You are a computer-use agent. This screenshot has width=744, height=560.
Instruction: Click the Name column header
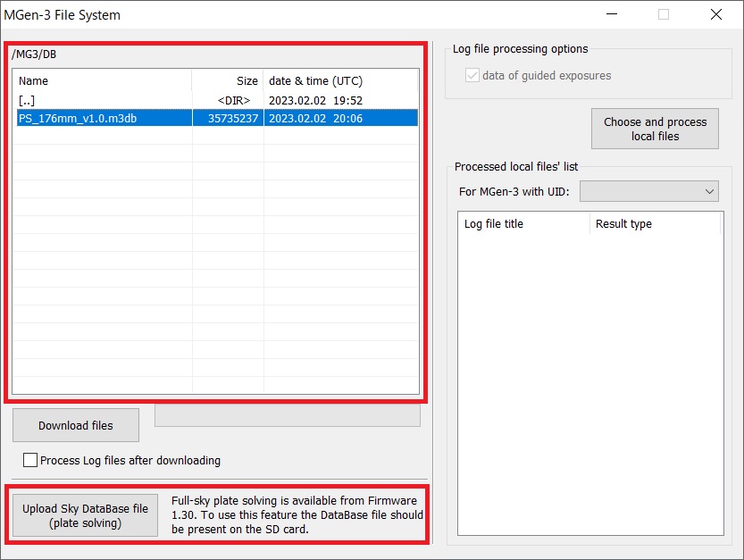click(x=102, y=80)
